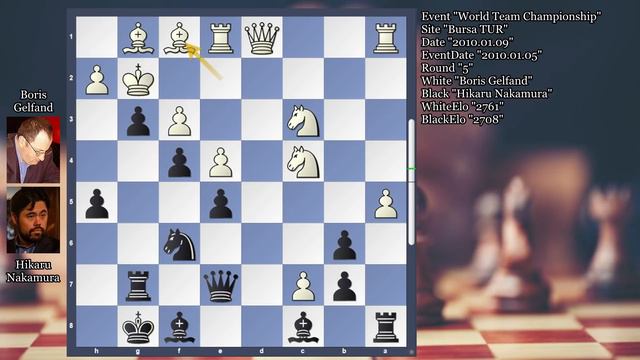Click the vertical scrollbar beside the board
The width and height of the screenshot is (640, 360).
click(x=411, y=182)
